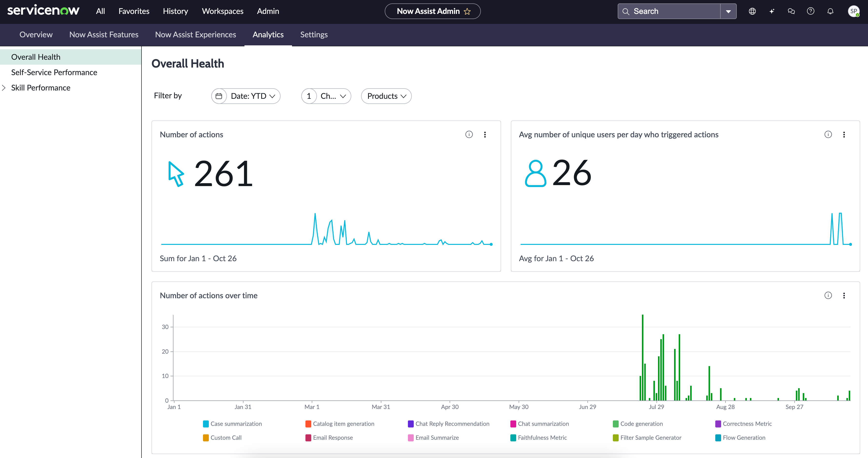Open more options for actions over time chart
Viewport: 868px width, 458px height.
click(x=844, y=295)
